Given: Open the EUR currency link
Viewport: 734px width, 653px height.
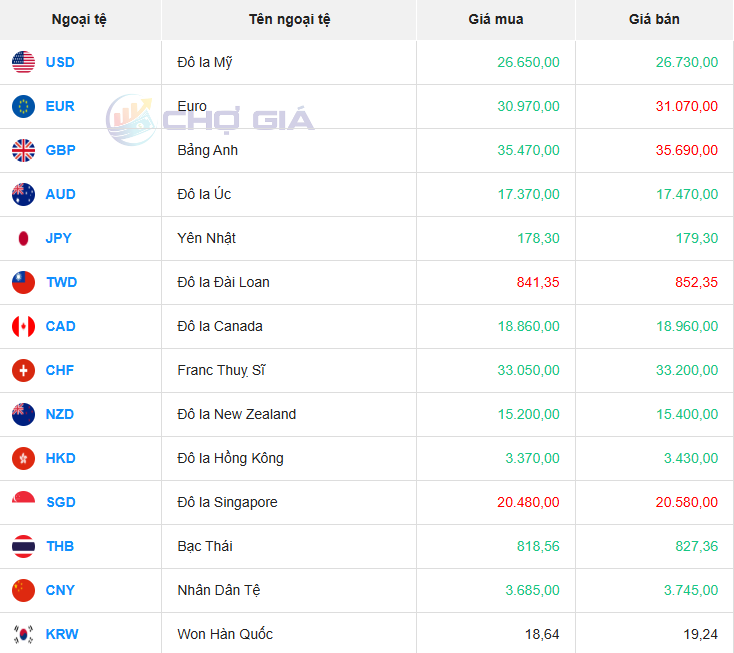Looking at the screenshot, I should click(x=60, y=106).
